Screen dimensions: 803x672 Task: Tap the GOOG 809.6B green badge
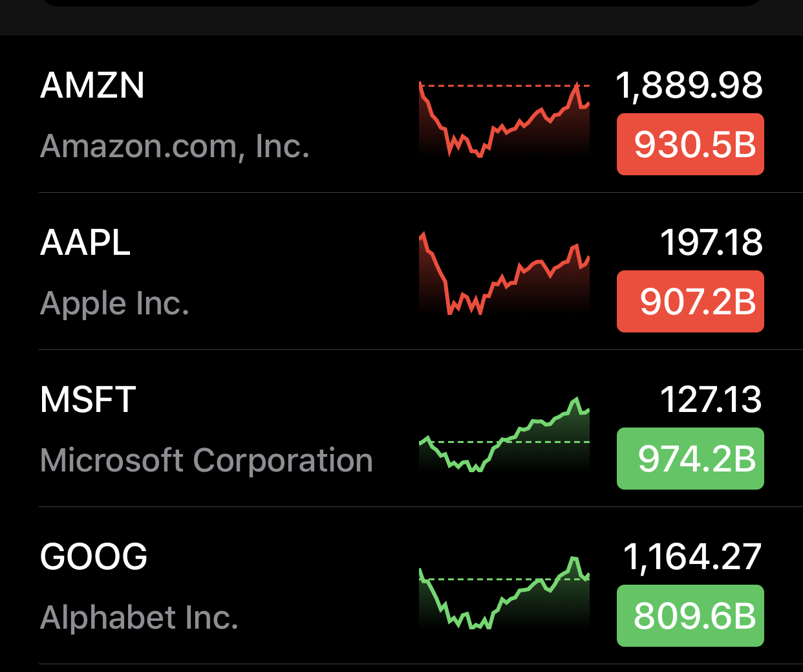[x=690, y=616]
